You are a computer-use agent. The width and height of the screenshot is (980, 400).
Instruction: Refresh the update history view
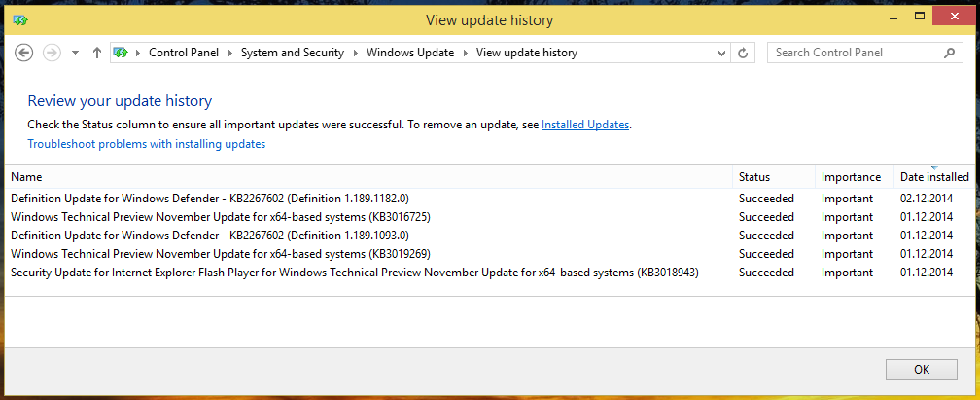click(743, 53)
